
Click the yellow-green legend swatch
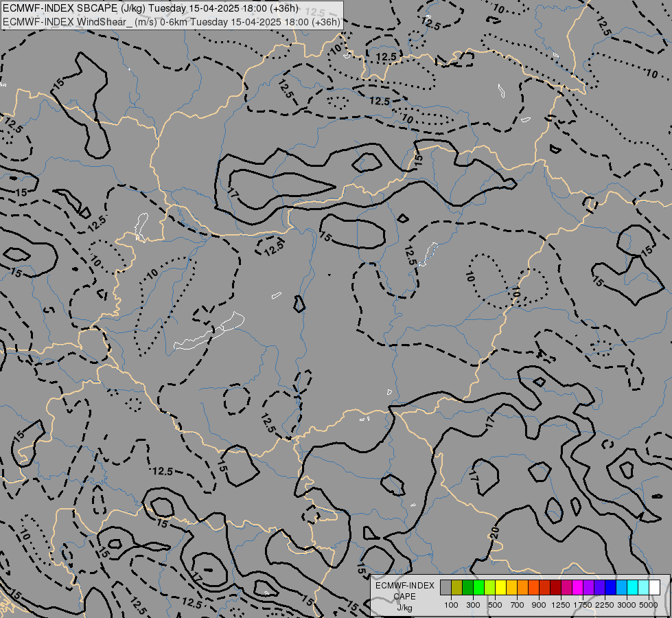[490, 588]
